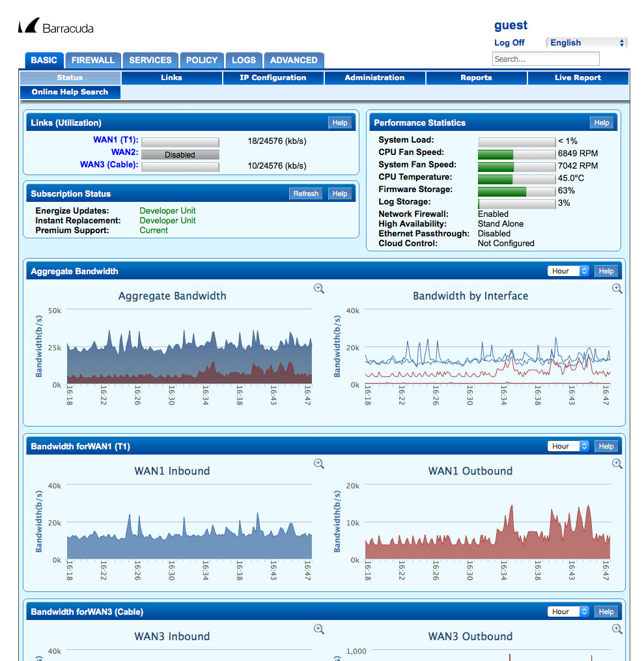Open the WAN3 (Cable) bandwidth Hour dropdown

point(568,612)
